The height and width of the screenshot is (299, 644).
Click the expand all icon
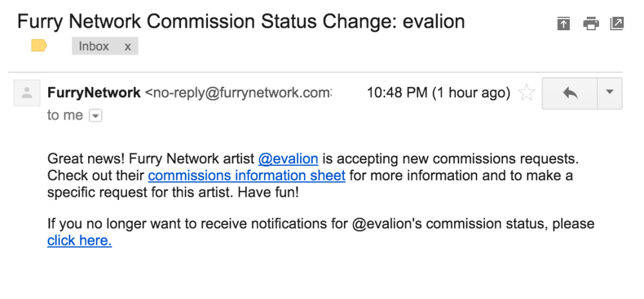point(563,24)
